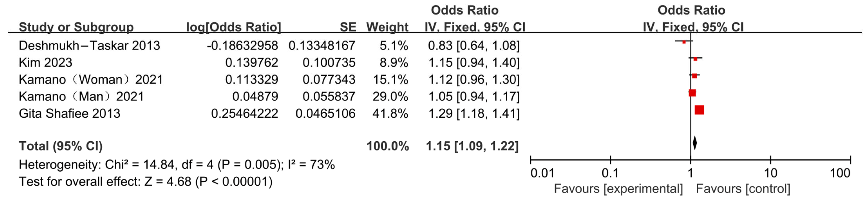
Task: Click the "Favours [experimental]" axis label
Action: coord(618,188)
